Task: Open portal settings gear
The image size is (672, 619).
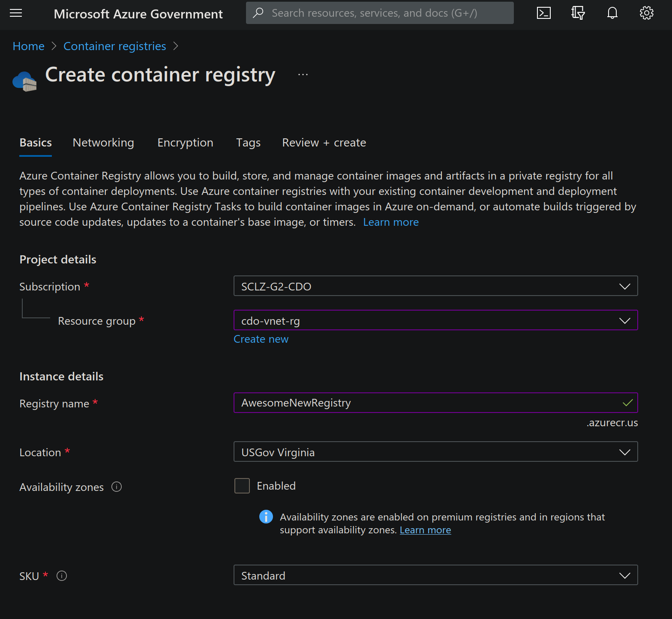Action: click(x=647, y=13)
